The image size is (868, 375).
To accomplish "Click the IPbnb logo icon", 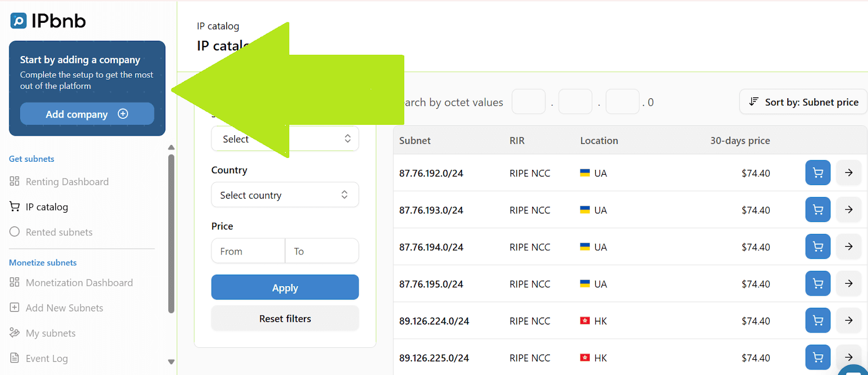I will [x=18, y=21].
